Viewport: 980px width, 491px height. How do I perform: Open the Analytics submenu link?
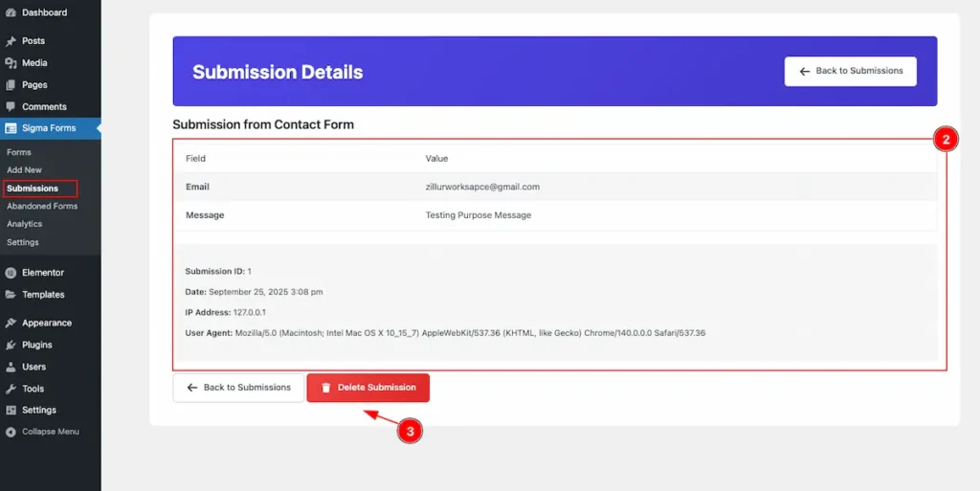coord(24,224)
